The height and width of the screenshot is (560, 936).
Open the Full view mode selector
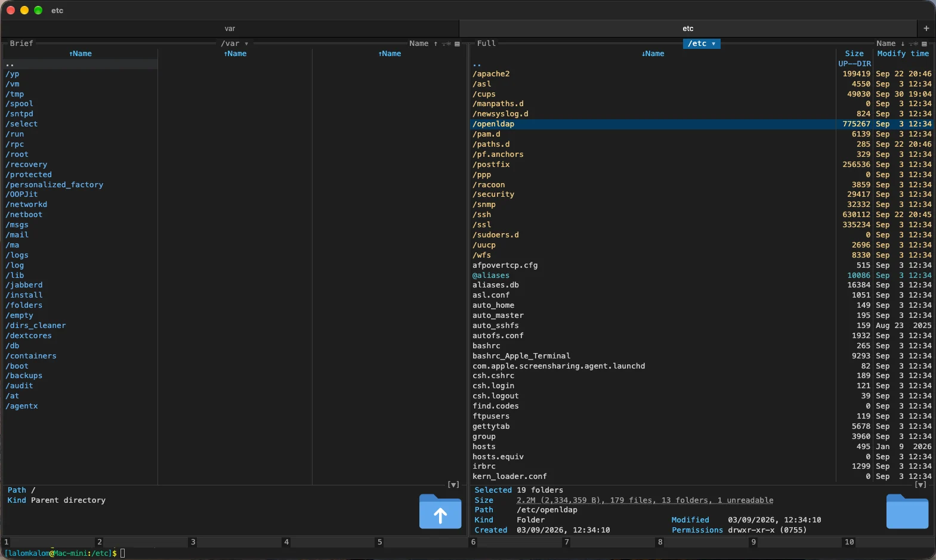(x=486, y=44)
